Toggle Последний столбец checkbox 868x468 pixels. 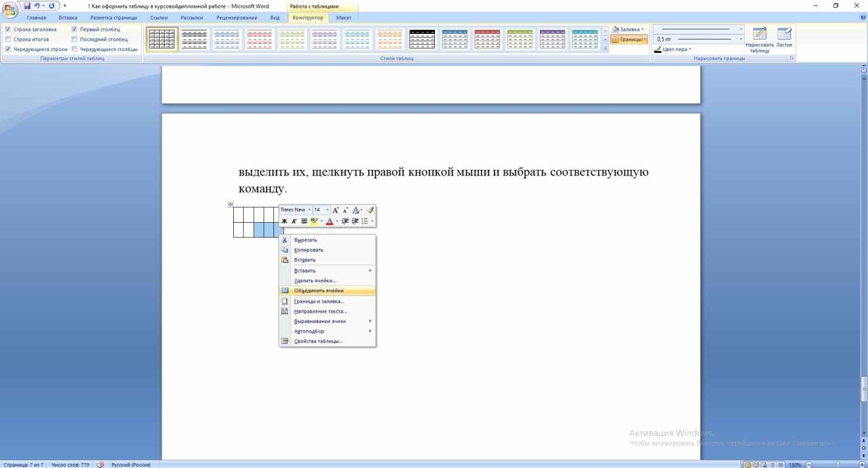click(74, 39)
